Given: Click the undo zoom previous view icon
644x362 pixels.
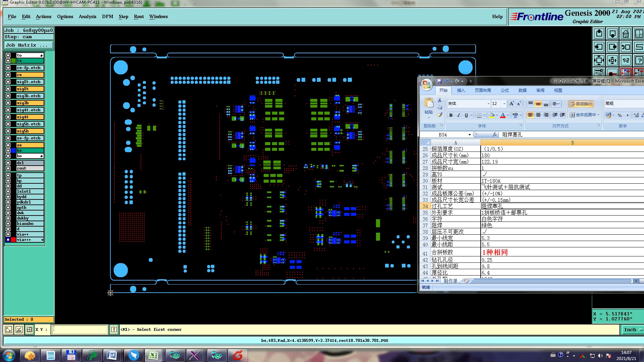Looking at the screenshot, I should point(626,47).
